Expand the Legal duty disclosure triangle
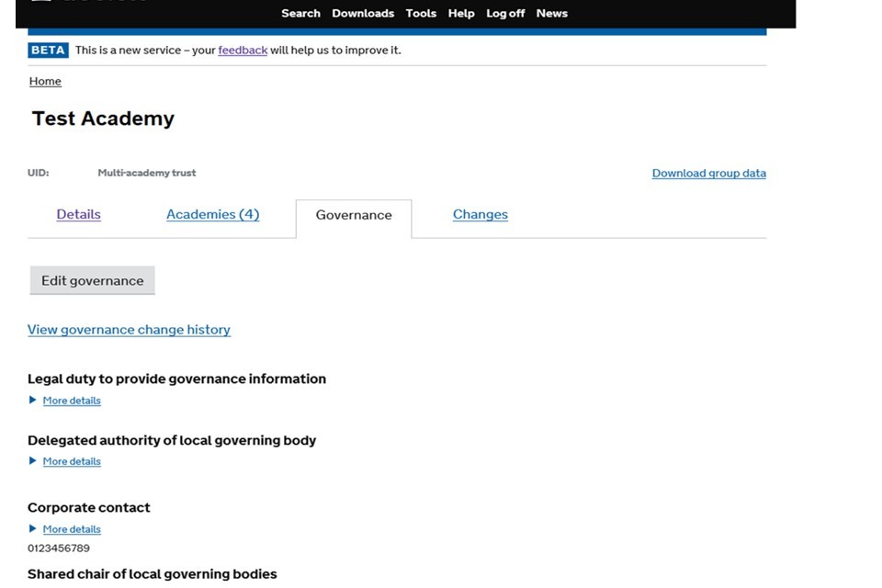 [x=33, y=401]
